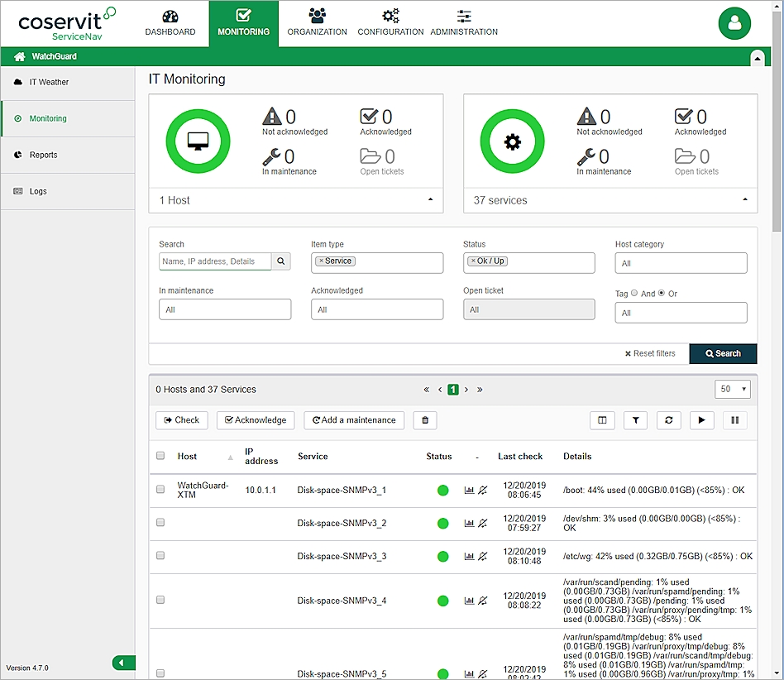Open the Host category dropdown

(x=681, y=263)
